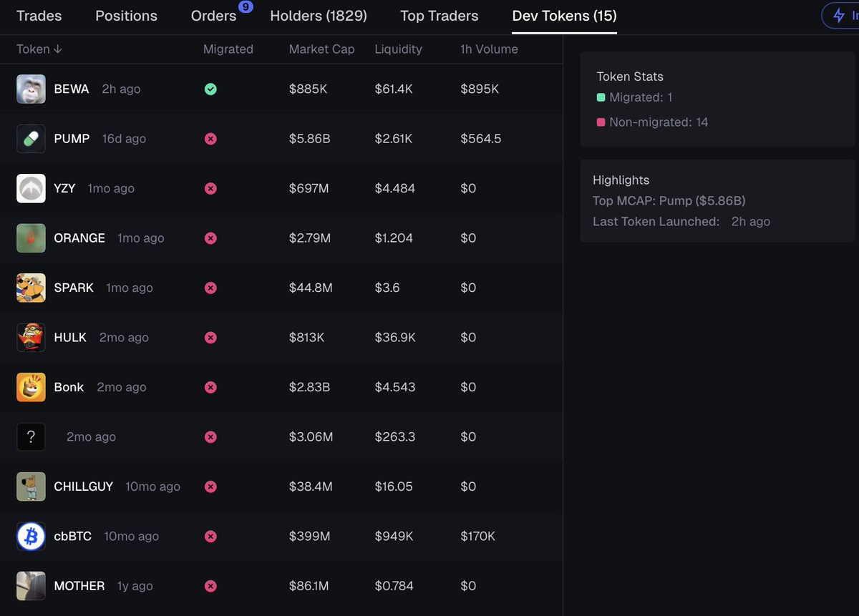Screen dimensions: 859x616
Task: Click the green Migrated legend square
Action: 601,97
